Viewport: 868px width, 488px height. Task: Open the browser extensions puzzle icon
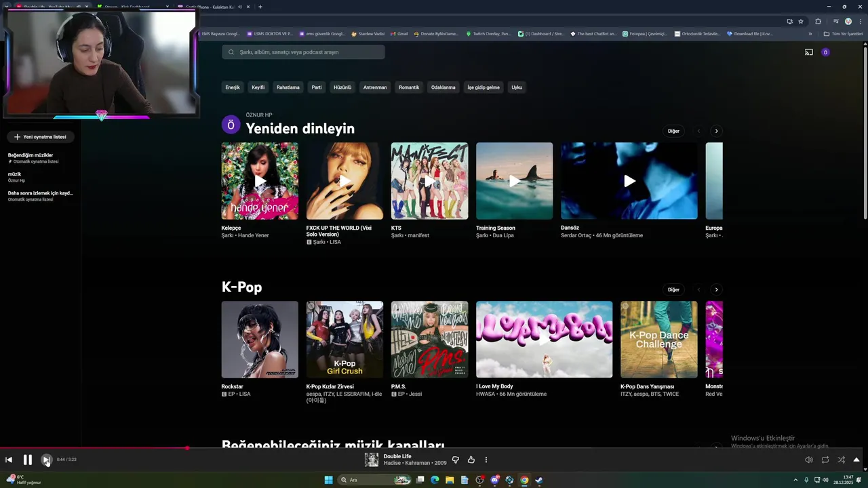pyautogui.click(x=818, y=21)
